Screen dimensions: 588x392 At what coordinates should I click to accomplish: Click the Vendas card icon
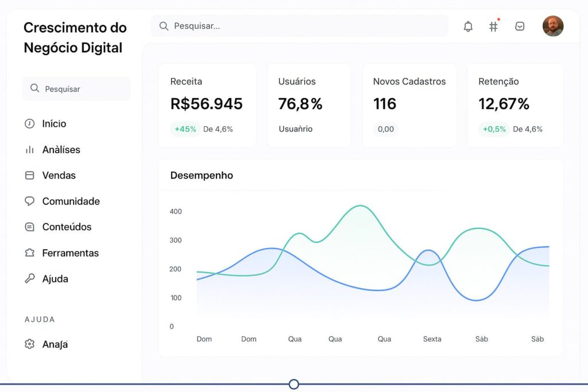[x=29, y=176]
